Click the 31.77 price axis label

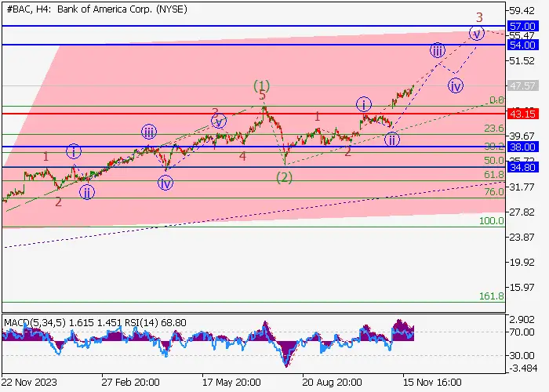[x=522, y=187]
